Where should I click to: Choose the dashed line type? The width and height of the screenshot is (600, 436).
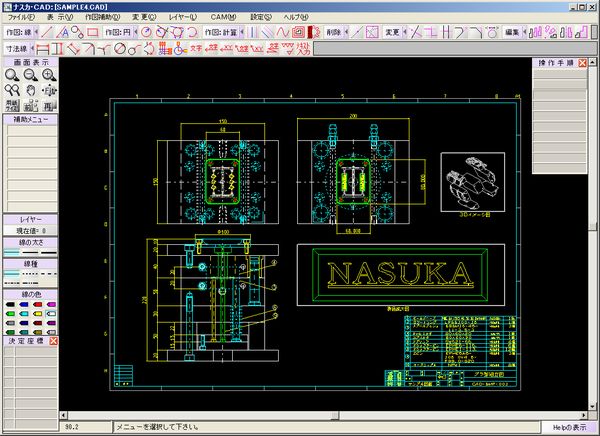(x=49, y=274)
